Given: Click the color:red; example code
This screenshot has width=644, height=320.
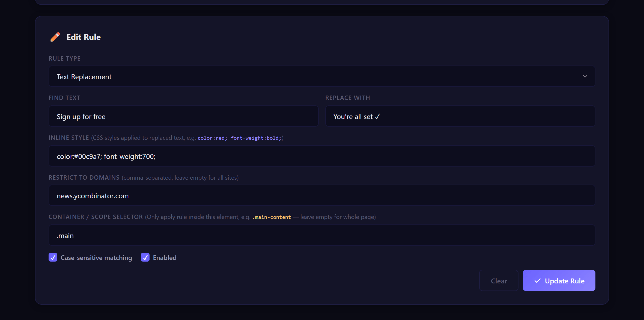Looking at the screenshot, I should click(x=212, y=138).
